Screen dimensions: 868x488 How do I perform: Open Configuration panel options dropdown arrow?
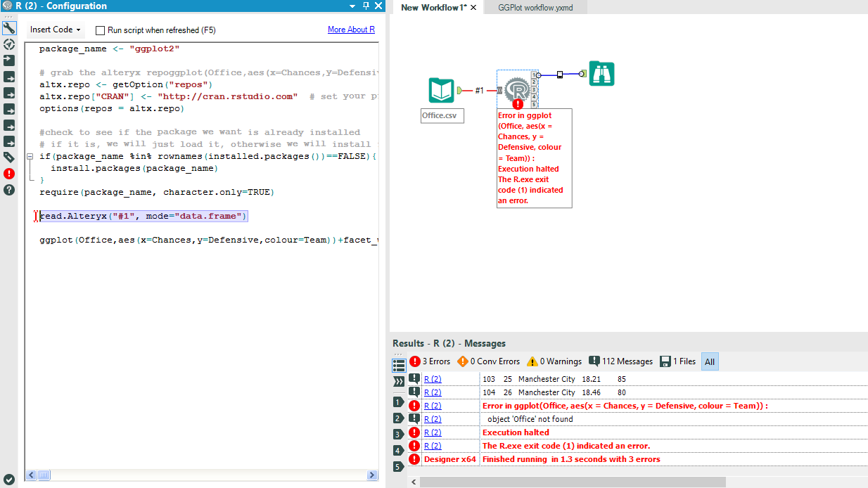(353, 6)
